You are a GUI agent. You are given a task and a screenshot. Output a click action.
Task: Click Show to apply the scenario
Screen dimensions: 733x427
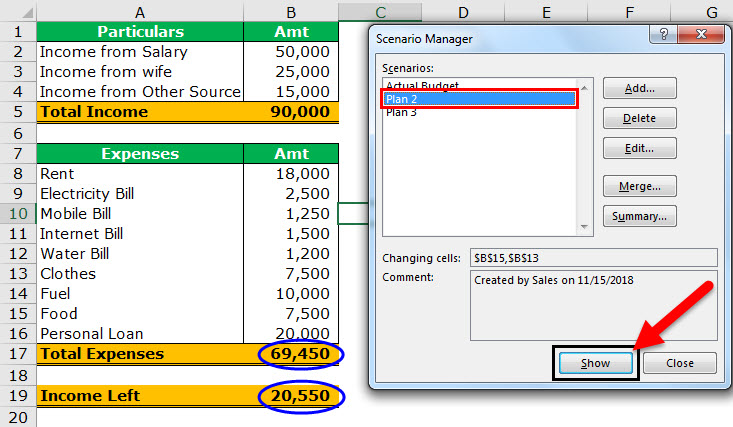pyautogui.click(x=596, y=363)
